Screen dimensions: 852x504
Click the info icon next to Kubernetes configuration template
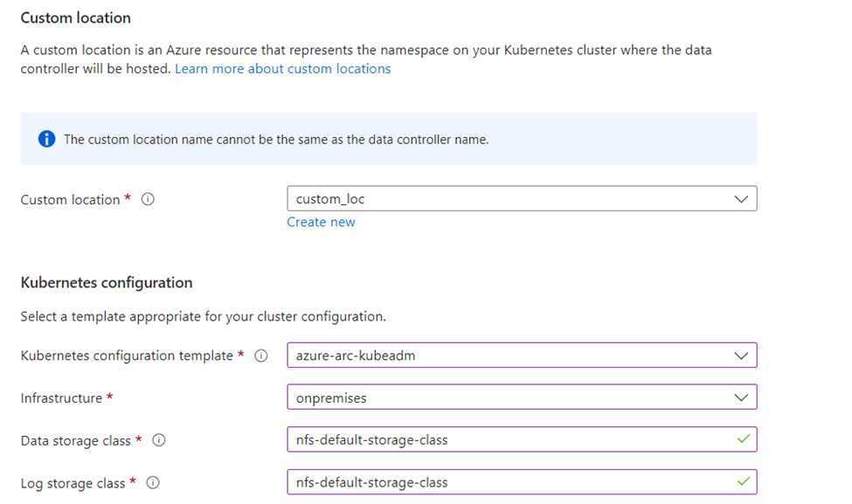click(x=261, y=356)
